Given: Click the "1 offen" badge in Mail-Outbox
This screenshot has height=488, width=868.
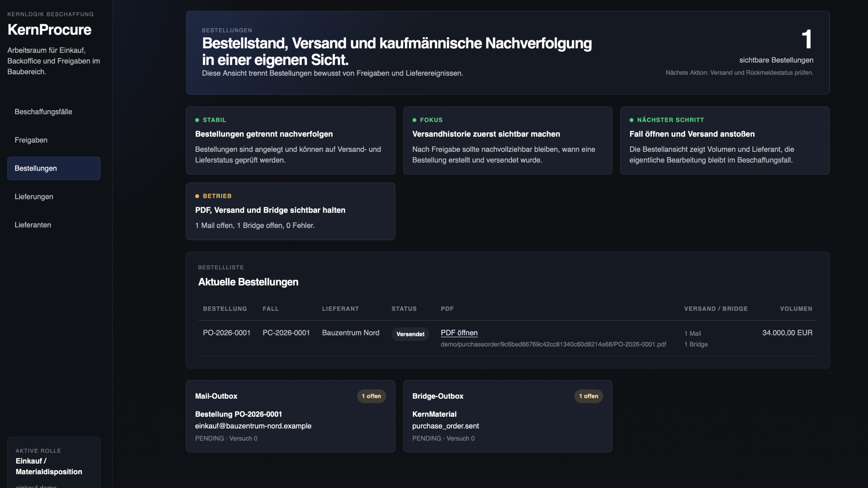Looking at the screenshot, I should pos(371,396).
